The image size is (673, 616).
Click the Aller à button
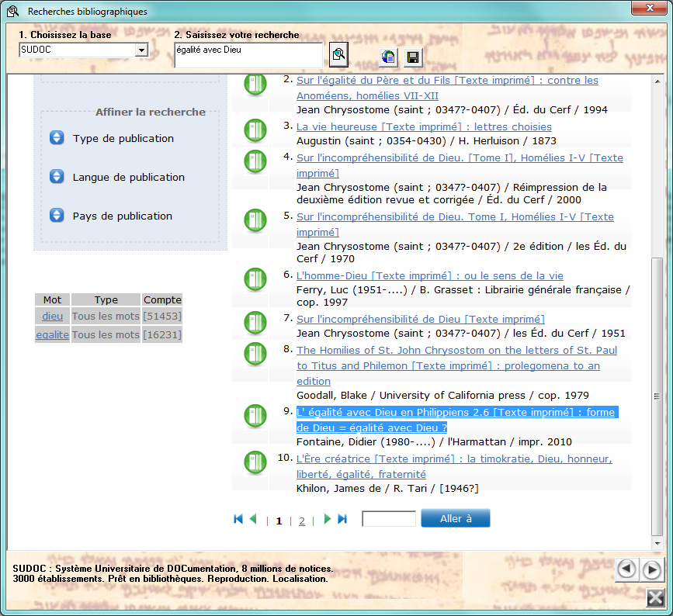coord(456,518)
